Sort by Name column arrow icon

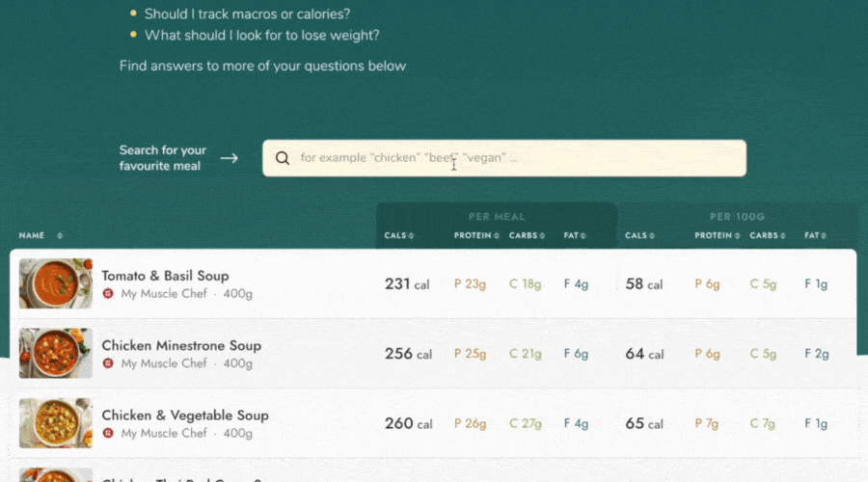click(x=60, y=236)
